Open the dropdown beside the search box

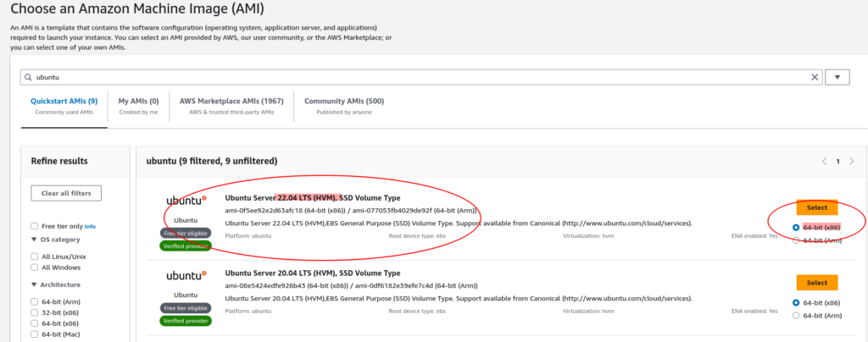pos(837,77)
